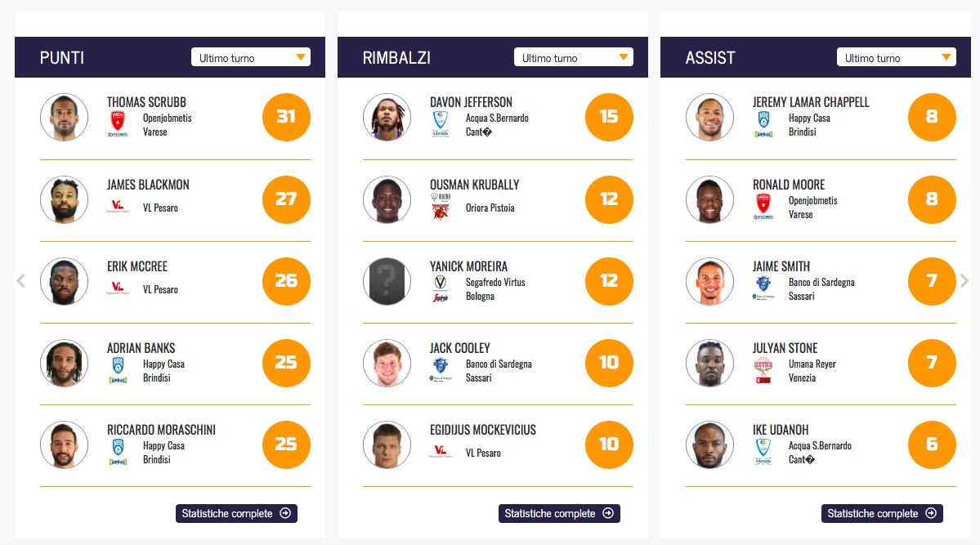Click Happy Casa Brindisi logo beside Adrian Banks

[x=117, y=370]
